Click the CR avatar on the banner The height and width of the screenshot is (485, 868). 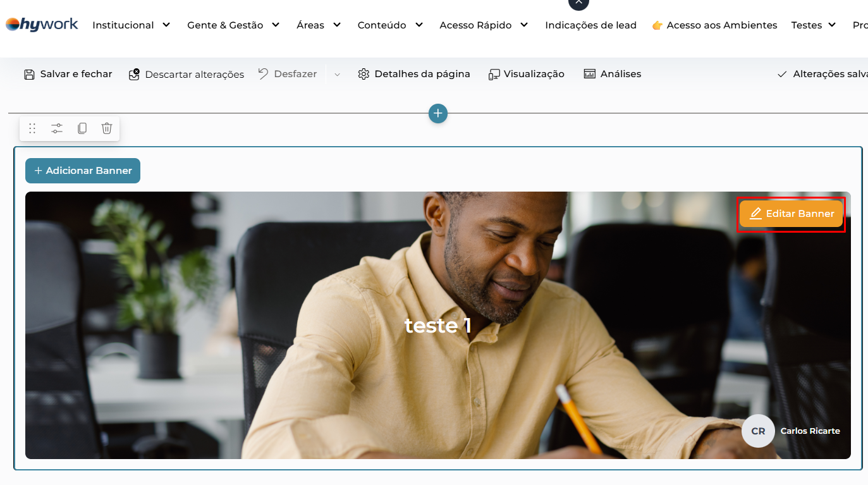pos(758,431)
